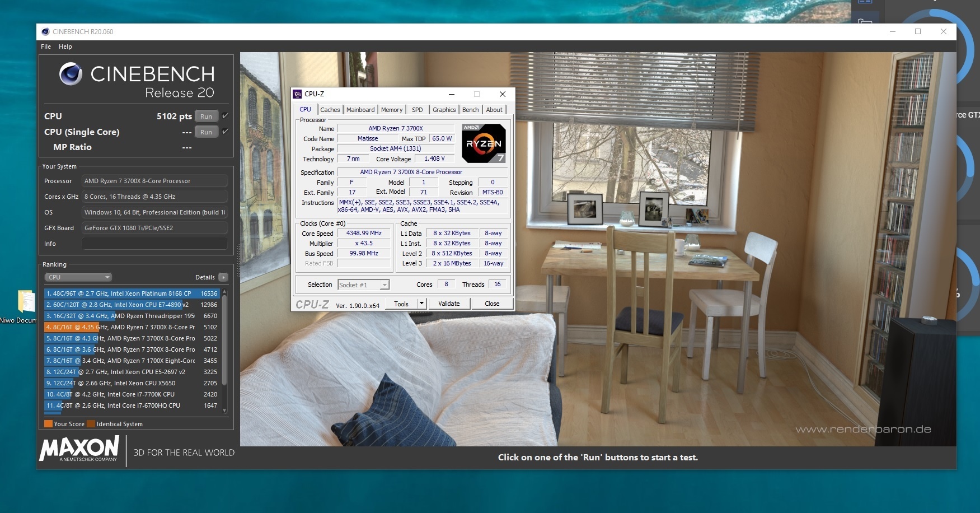Switch to the Memory tab in CPU-Z
The image size is (980, 513).
[392, 110]
